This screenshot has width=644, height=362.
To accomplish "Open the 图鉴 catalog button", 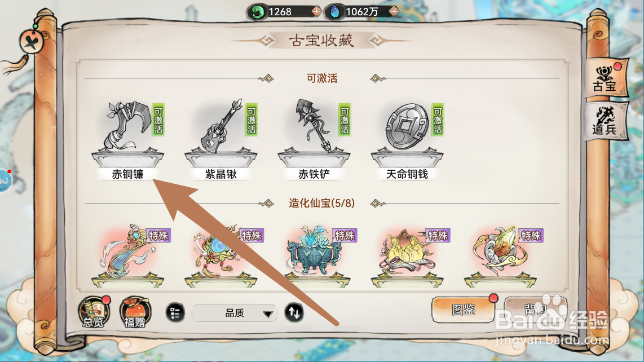I will [x=464, y=310].
